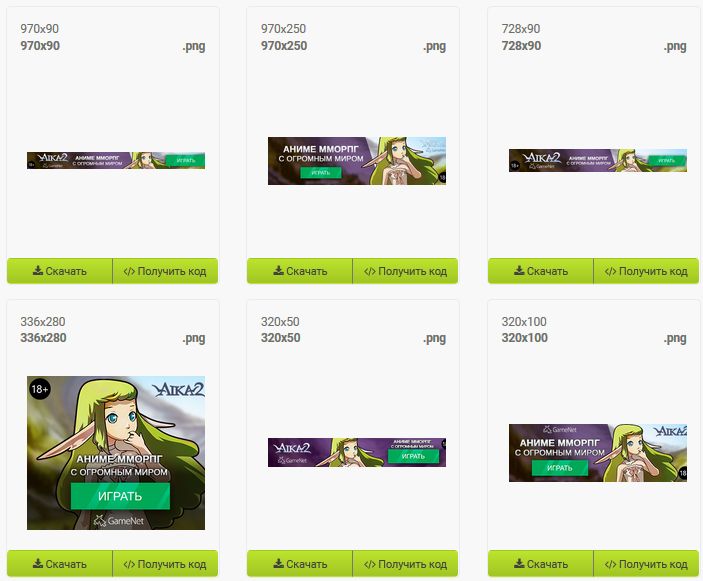
Task: Open the 970x250 banner preview image
Action: tap(357, 161)
